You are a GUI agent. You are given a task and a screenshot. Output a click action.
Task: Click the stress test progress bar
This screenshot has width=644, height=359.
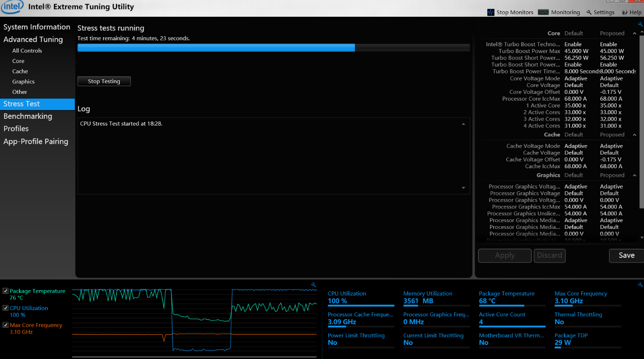coord(273,48)
